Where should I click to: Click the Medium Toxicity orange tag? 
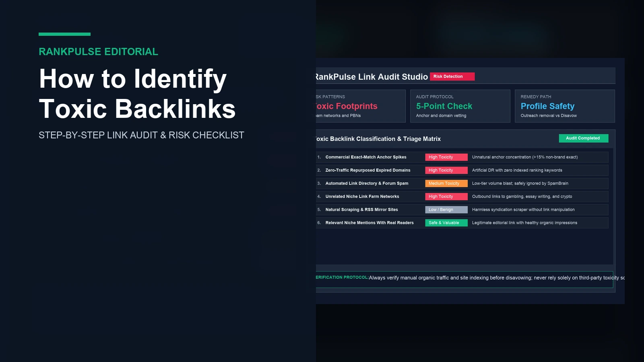coord(446,183)
